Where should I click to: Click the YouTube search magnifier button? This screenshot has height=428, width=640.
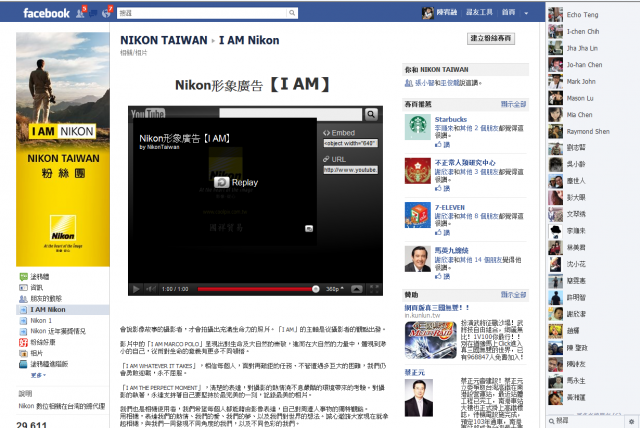pos(371,114)
